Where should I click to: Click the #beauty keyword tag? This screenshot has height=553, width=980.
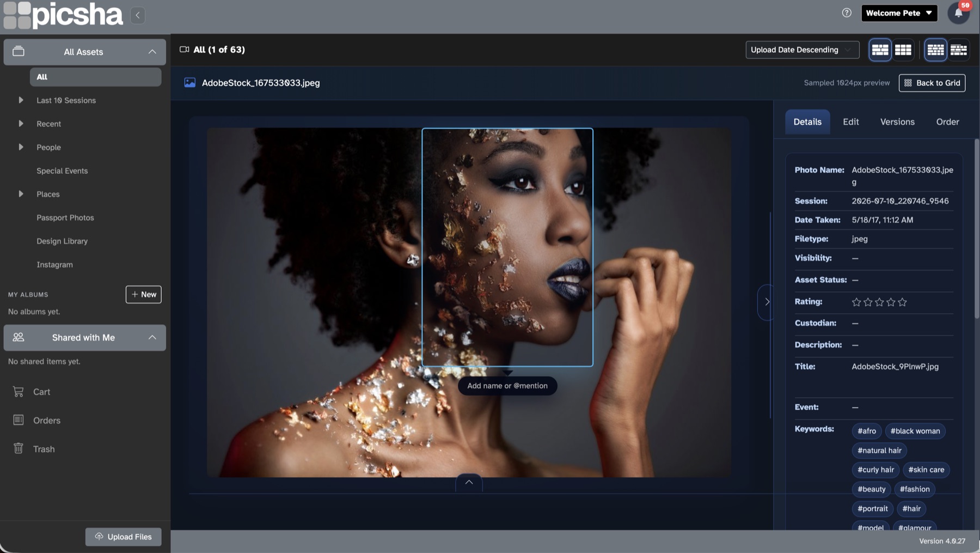[872, 489]
